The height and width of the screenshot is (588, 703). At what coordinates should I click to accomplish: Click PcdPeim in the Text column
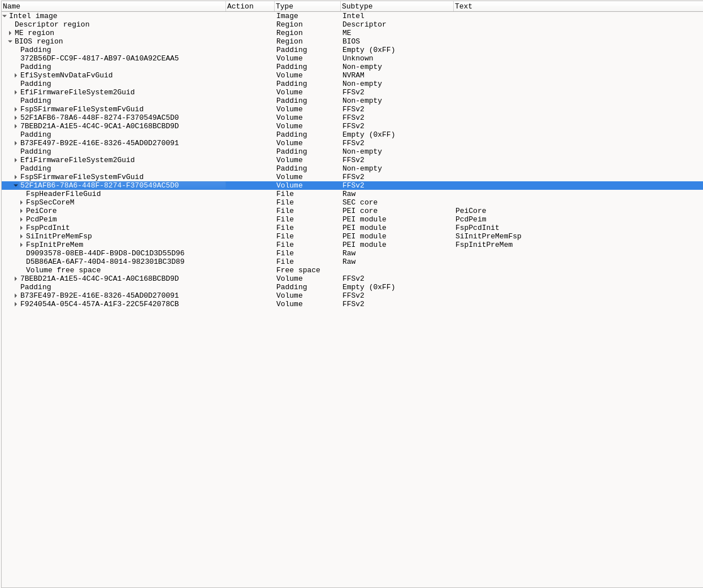[x=471, y=219]
